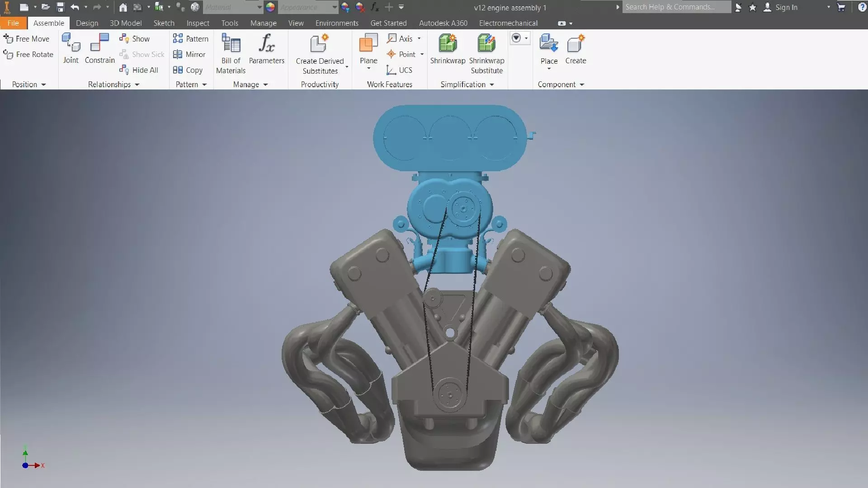Undo the last action
The height and width of the screenshot is (488, 868).
(75, 7)
